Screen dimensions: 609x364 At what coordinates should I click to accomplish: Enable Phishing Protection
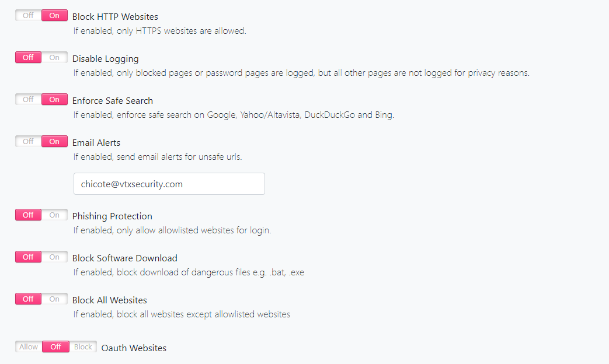coord(54,215)
